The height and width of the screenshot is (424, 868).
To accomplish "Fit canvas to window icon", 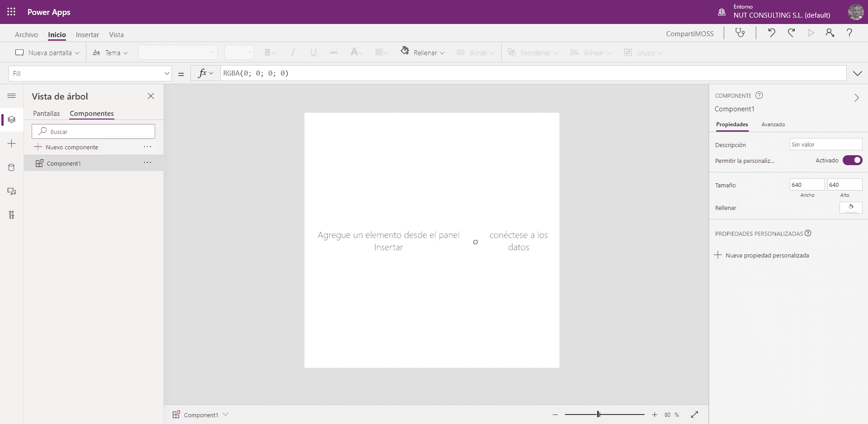I will click(x=695, y=414).
